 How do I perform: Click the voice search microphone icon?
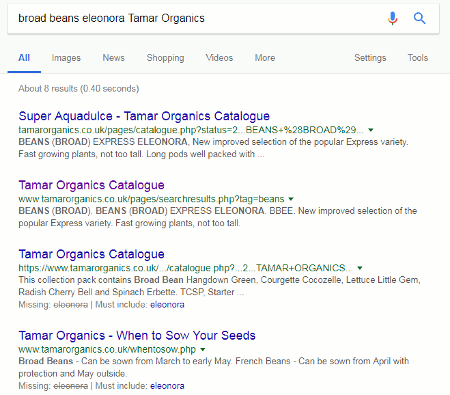[393, 18]
